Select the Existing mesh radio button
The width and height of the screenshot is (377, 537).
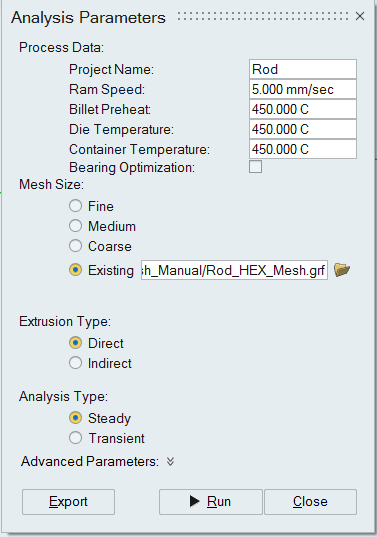click(x=75, y=270)
